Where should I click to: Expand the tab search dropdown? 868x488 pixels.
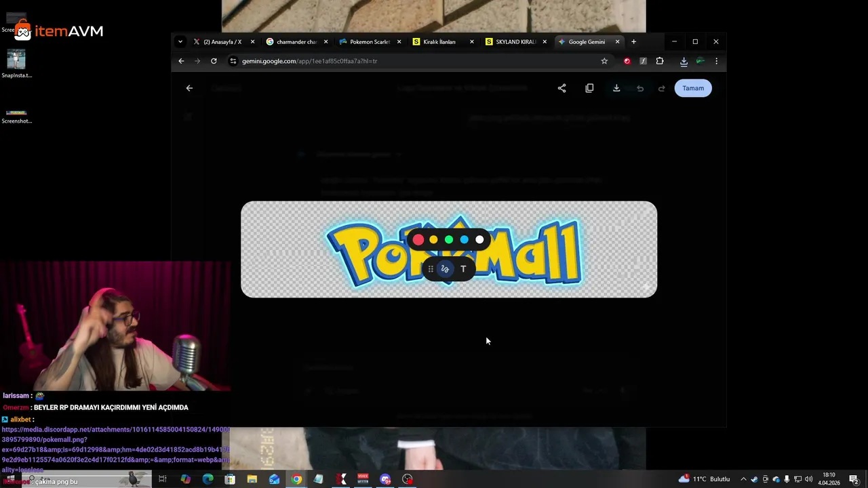coord(180,42)
